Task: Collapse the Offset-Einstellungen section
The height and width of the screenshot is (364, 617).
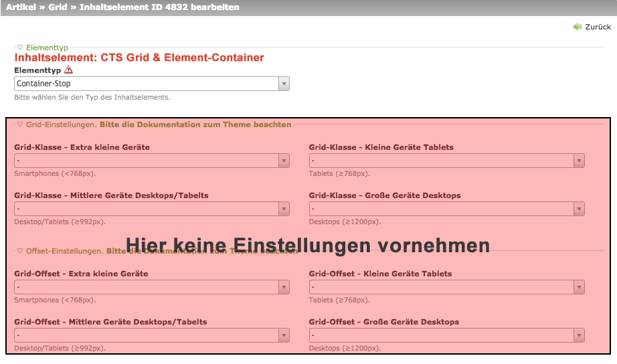Action: tap(20, 251)
